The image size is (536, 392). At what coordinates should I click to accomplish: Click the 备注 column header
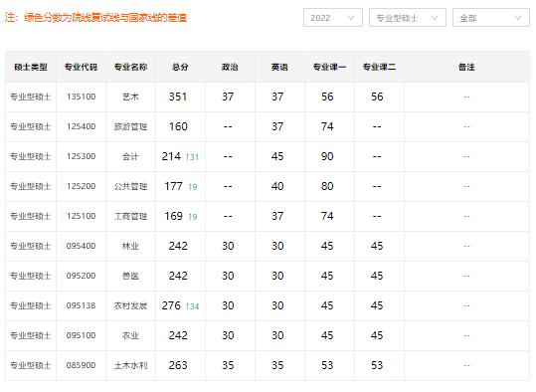pos(466,67)
